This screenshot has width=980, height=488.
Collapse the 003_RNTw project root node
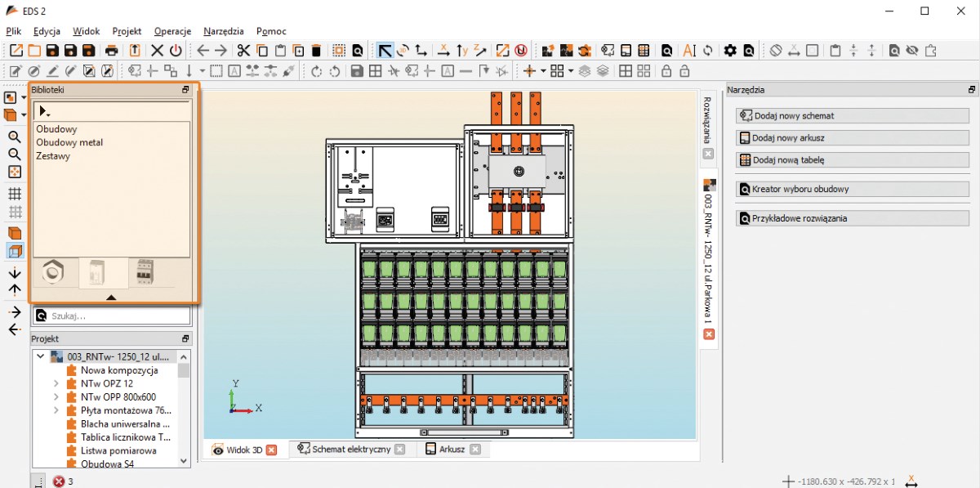click(x=41, y=356)
